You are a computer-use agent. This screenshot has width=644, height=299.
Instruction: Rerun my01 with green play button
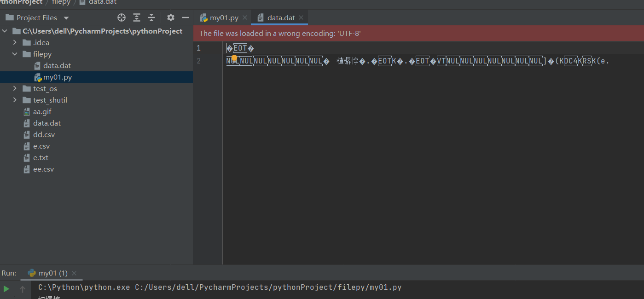(6, 289)
